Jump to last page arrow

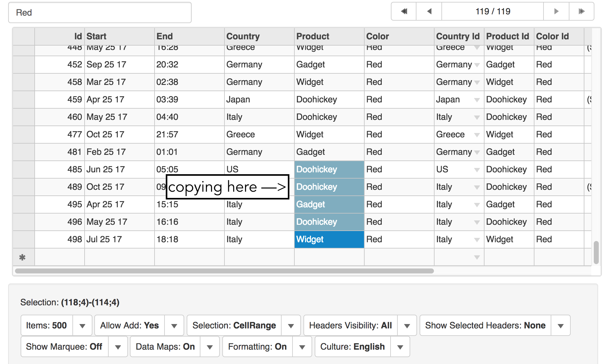click(x=581, y=12)
